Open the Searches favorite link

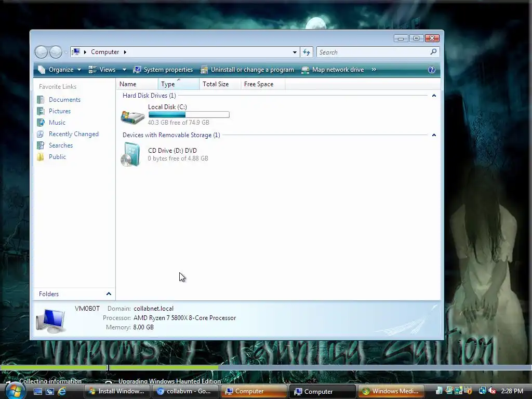(x=61, y=145)
